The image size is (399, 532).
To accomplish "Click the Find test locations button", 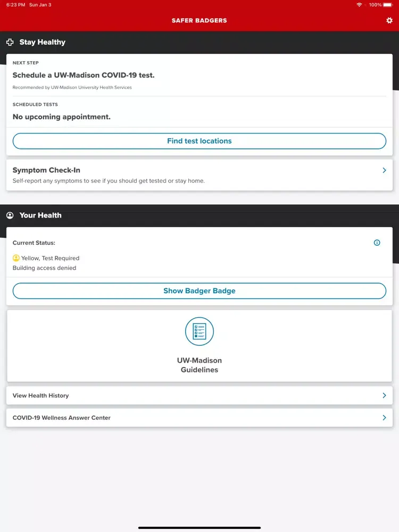I will pos(199,141).
